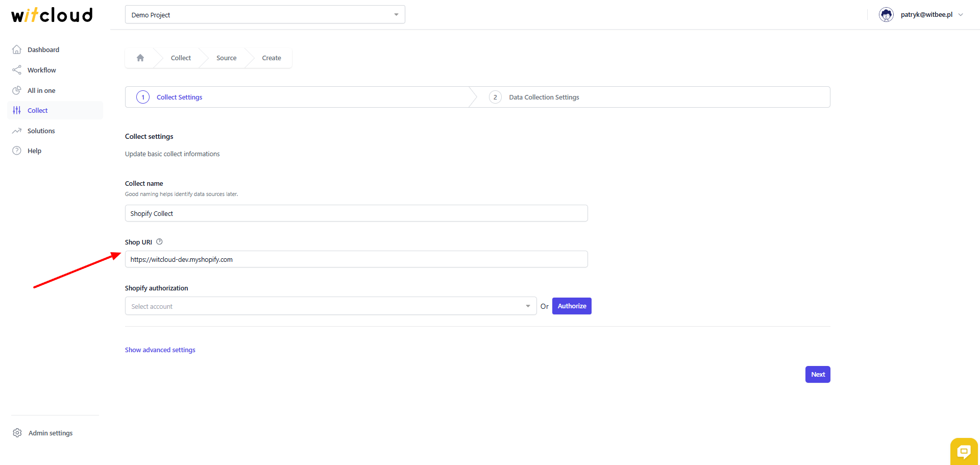Open Help from the sidebar

[55, 151]
